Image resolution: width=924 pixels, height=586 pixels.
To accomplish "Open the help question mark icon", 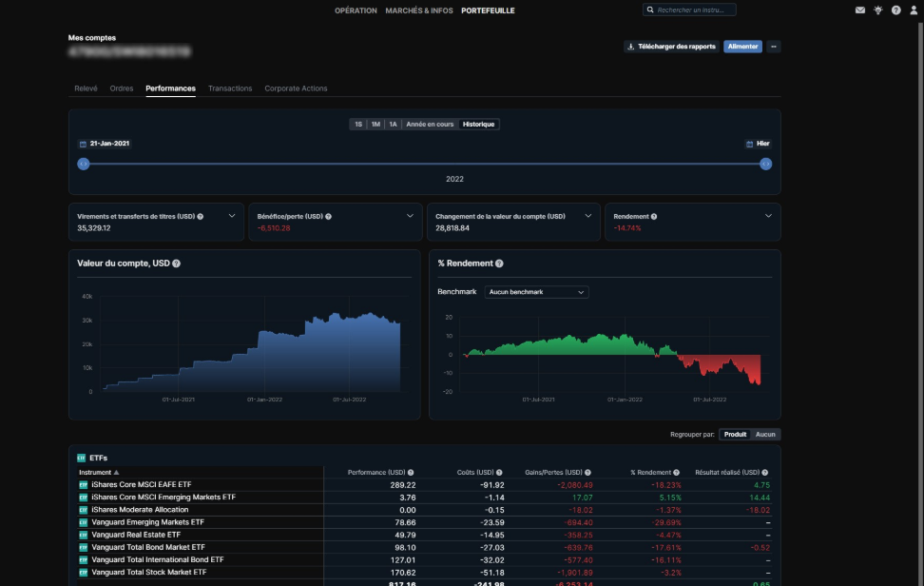I will 895,10.
